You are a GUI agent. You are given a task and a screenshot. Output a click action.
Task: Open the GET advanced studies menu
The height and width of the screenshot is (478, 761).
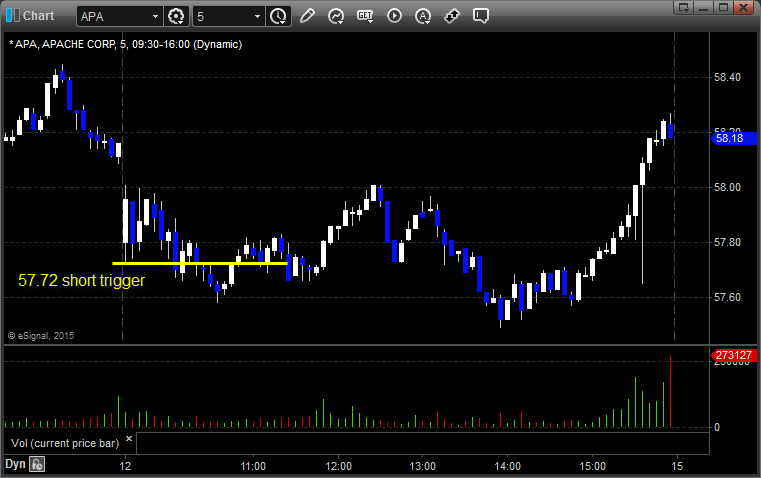click(365, 16)
